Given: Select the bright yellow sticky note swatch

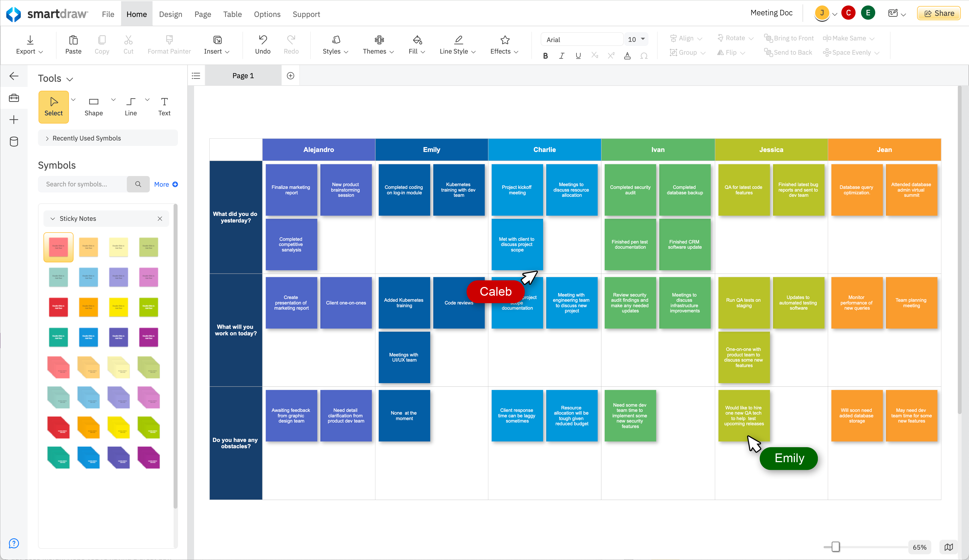Looking at the screenshot, I should (118, 307).
